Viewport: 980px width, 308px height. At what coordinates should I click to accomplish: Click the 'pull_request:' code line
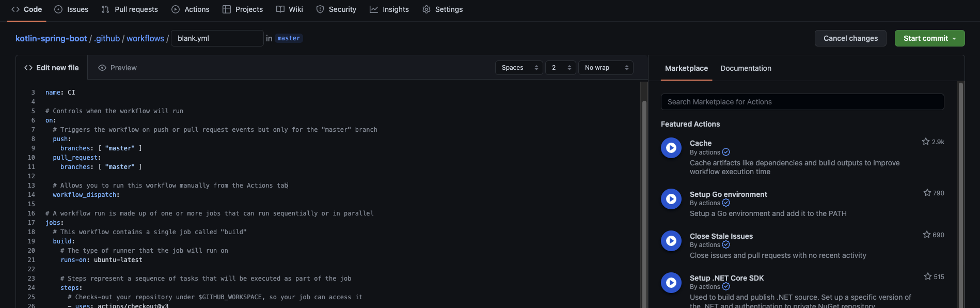(77, 158)
